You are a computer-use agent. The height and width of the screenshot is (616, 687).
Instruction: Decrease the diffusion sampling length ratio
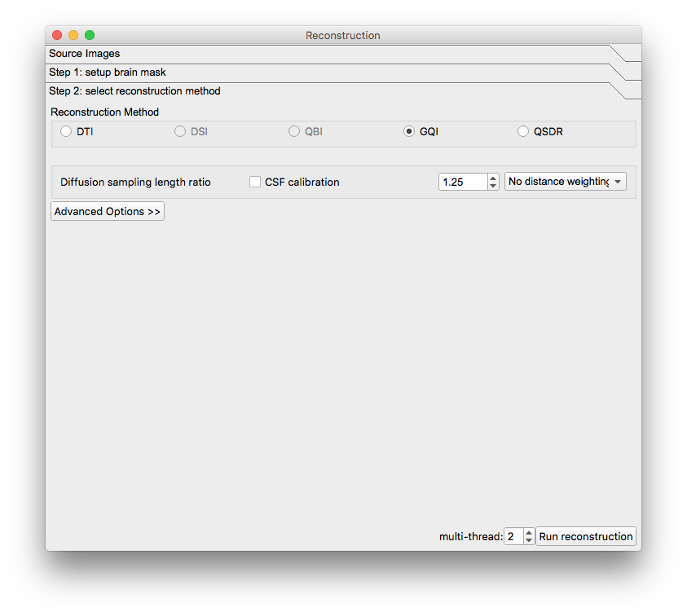coord(493,186)
